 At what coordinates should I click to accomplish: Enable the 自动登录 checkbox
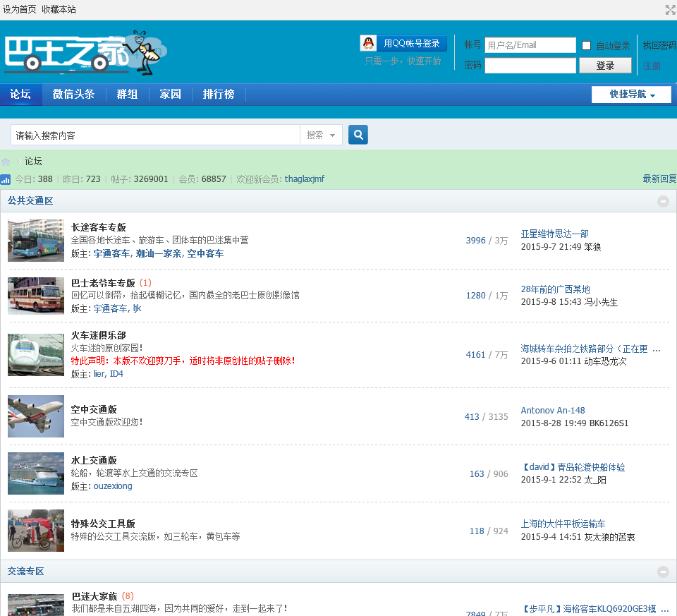tap(586, 46)
